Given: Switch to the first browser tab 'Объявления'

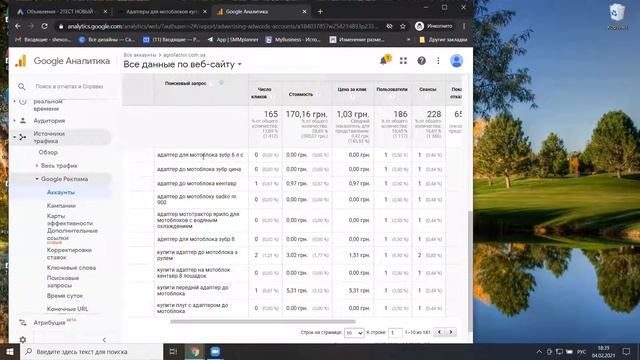Looking at the screenshot, I should (x=60, y=11).
